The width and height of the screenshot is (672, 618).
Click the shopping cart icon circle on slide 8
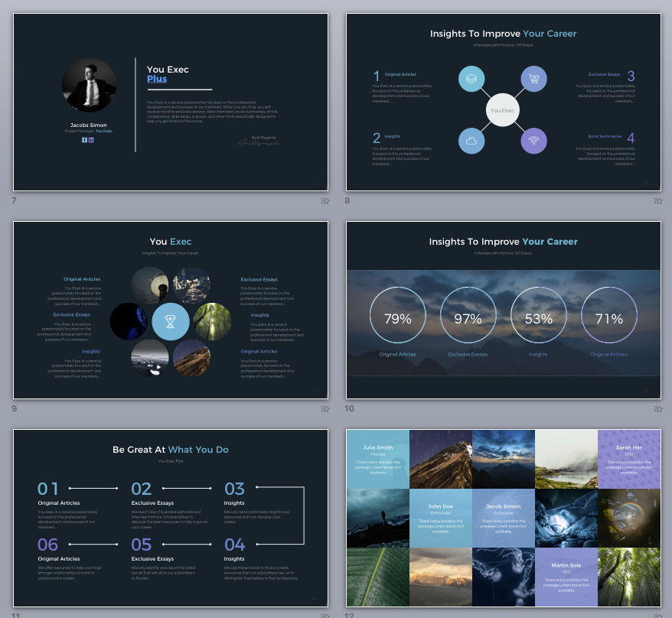[533, 79]
